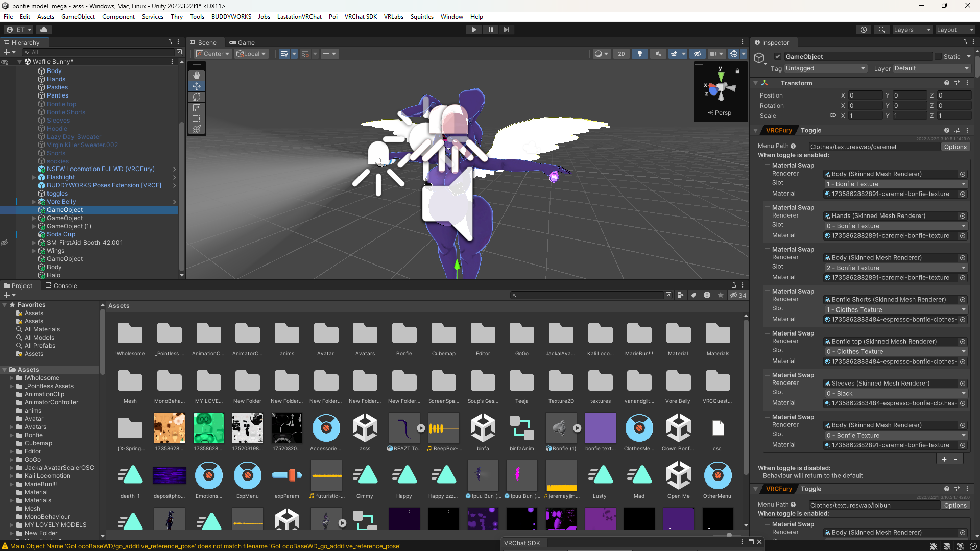This screenshot has width=980, height=551.
Task: Click the Position X field
Action: pos(865,95)
